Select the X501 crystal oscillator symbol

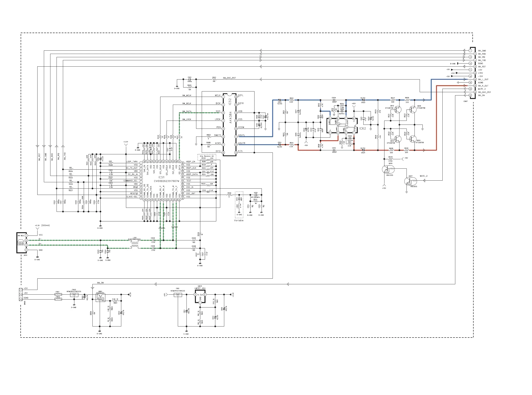(x=256, y=195)
